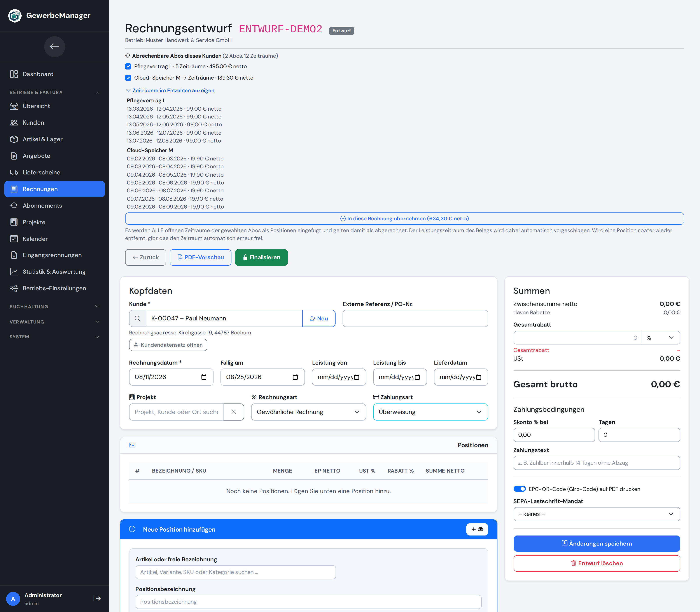Open calendar picker in Leistung von field
Screen dimensions: 700x612
click(357, 377)
